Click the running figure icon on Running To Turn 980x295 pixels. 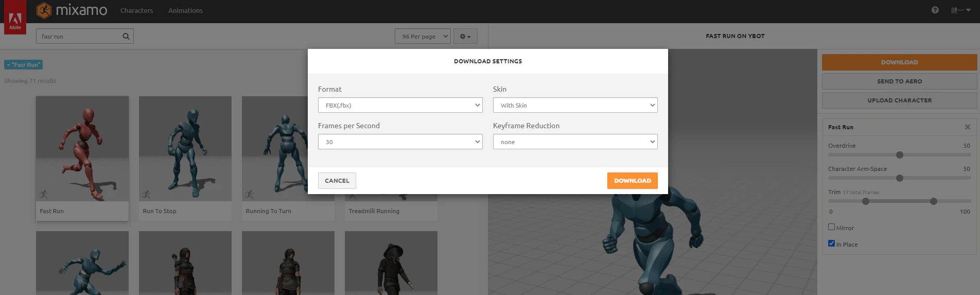[x=249, y=195]
